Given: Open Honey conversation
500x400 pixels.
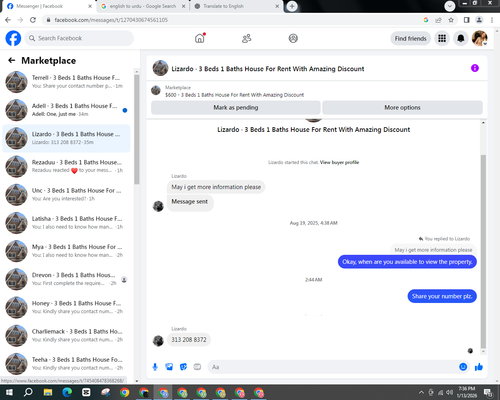Looking at the screenshot, I should [x=66, y=307].
